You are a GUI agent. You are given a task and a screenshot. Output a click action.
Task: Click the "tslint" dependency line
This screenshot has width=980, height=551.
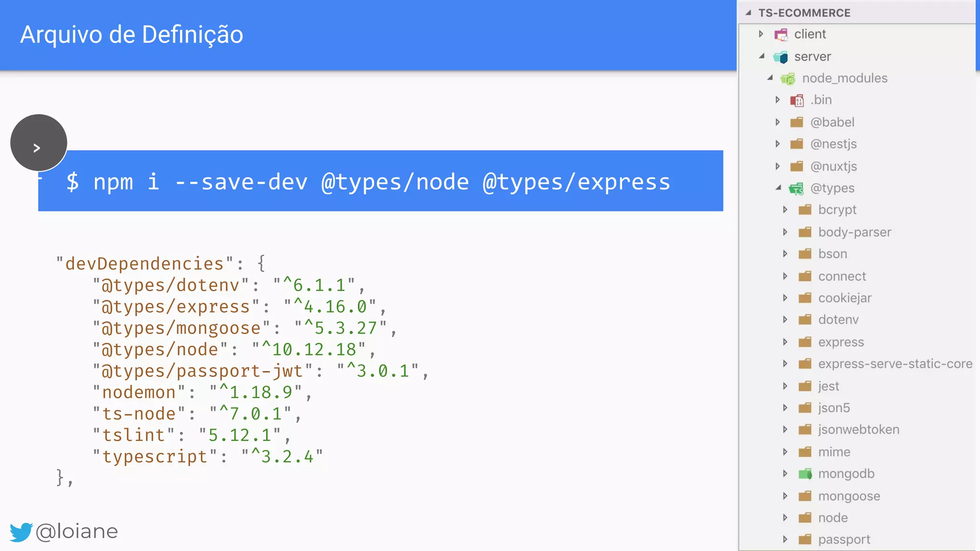[x=191, y=435]
